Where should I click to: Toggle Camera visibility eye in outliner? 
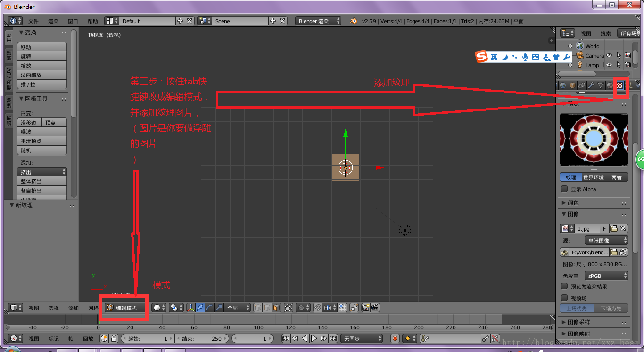[609, 55]
